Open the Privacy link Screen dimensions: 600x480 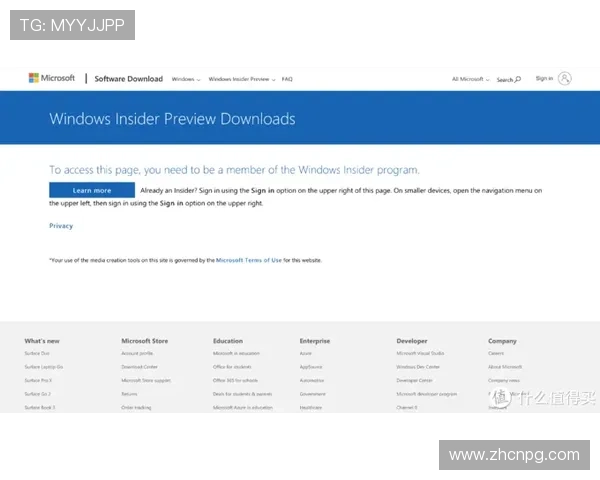point(61,226)
